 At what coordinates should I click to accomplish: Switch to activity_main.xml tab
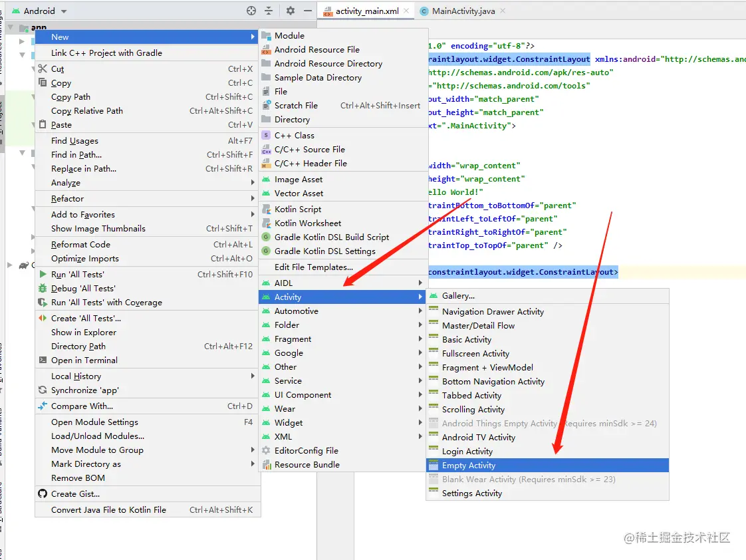pos(367,11)
